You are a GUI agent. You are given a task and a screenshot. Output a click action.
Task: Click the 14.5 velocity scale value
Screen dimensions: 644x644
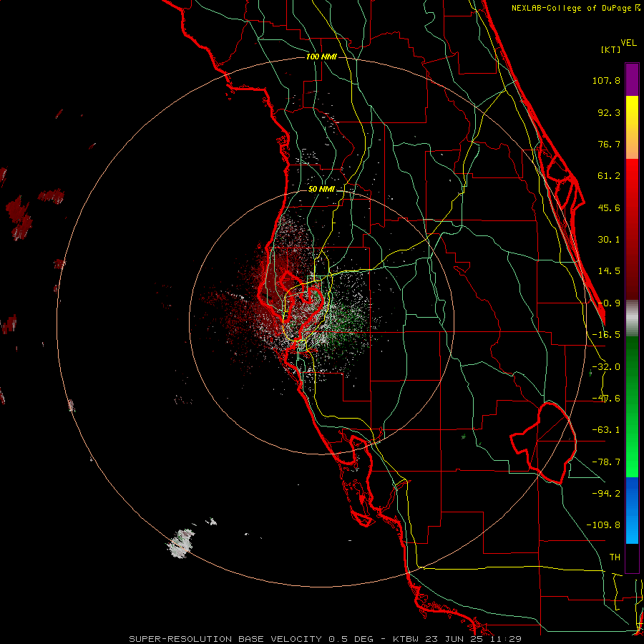coord(609,271)
